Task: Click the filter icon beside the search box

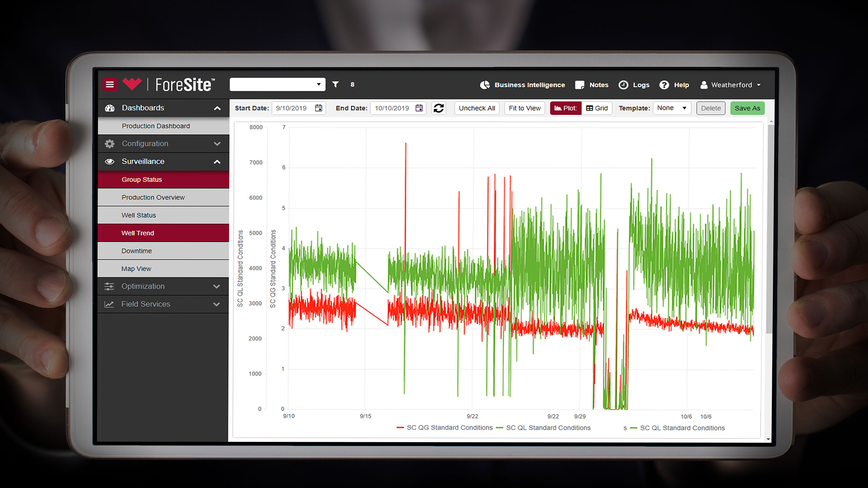Action: 335,84
